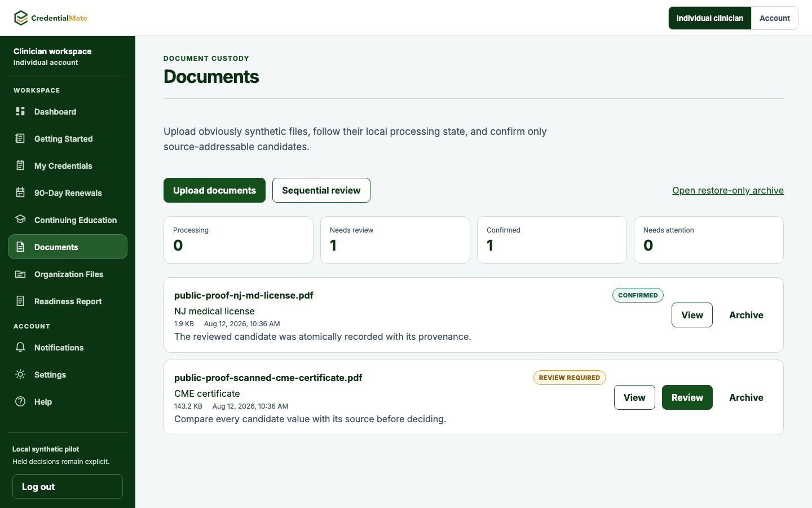Click the Confirmed count card
The width and height of the screenshot is (812, 508).
pos(552,240)
